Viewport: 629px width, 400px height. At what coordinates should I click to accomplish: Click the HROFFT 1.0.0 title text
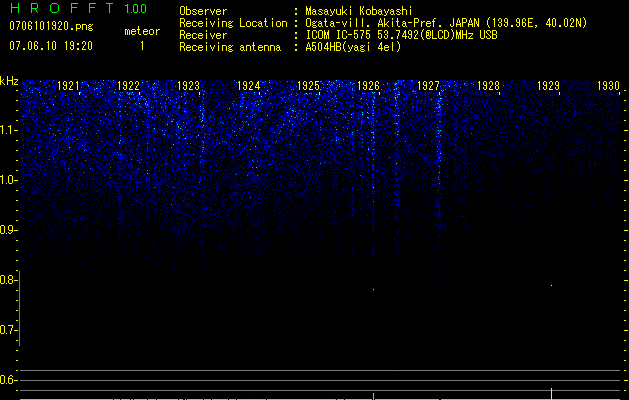tap(79, 8)
